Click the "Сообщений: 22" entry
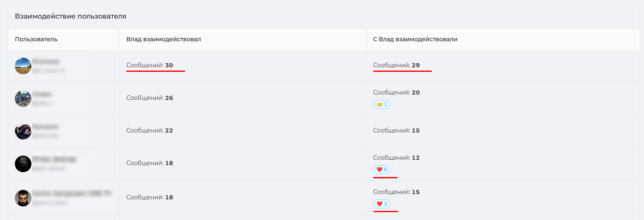Image resolution: width=644 pixels, height=220 pixels. point(150,130)
